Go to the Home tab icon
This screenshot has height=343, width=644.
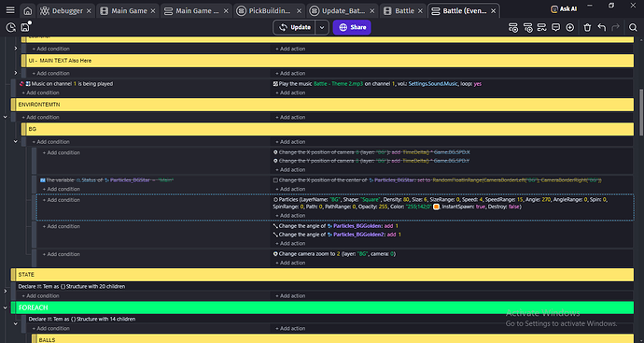click(27, 11)
